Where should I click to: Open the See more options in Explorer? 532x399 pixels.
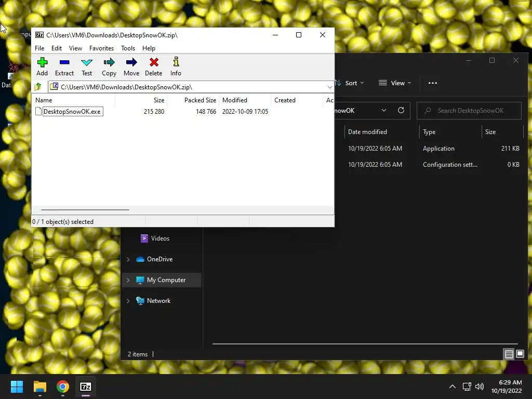tap(433, 83)
